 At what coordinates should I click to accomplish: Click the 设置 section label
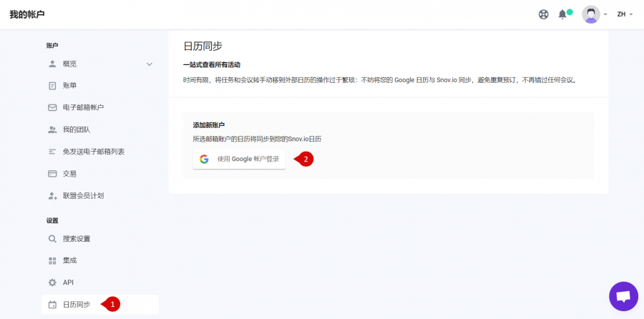(x=52, y=220)
